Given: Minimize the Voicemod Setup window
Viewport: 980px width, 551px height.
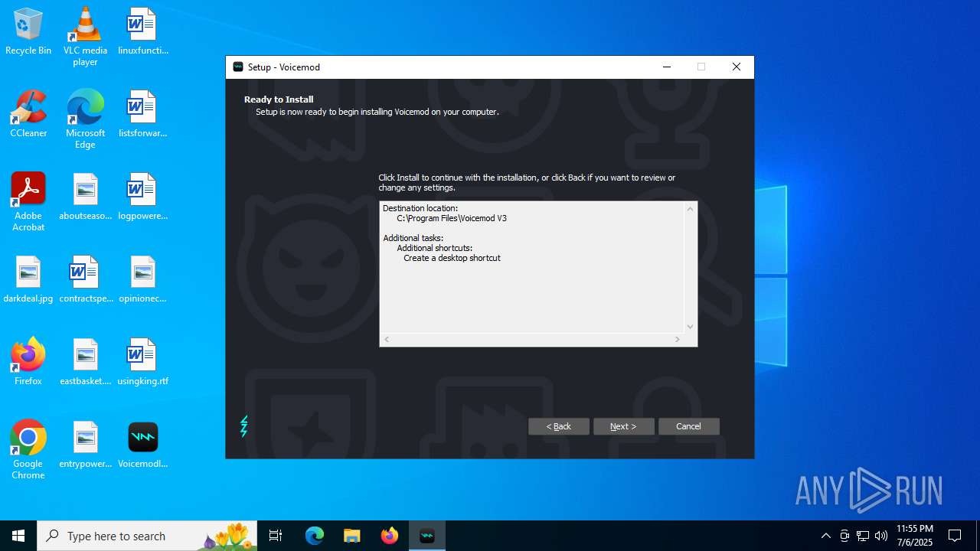Looking at the screenshot, I should (x=666, y=67).
